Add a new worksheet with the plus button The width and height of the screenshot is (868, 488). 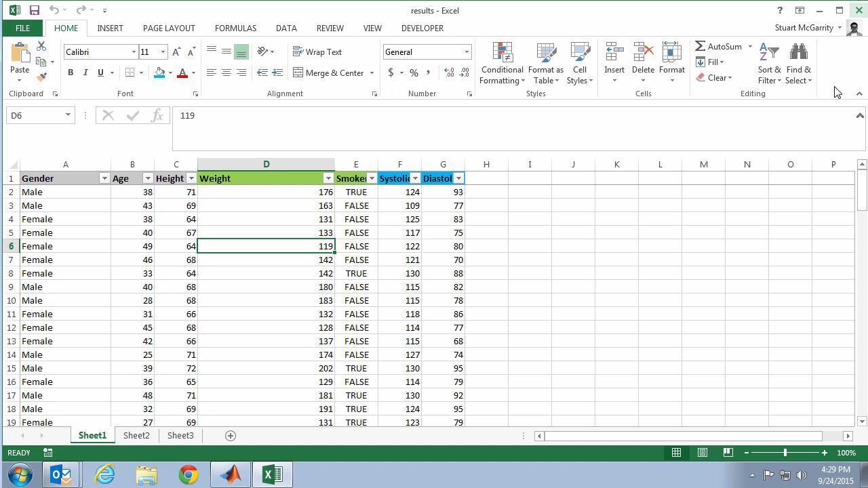pos(230,435)
